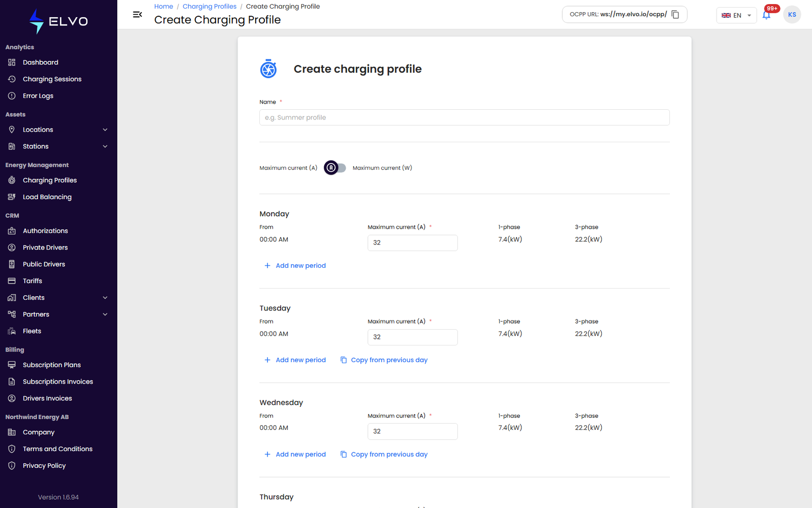Click the Subscription Plans icon

point(12,365)
